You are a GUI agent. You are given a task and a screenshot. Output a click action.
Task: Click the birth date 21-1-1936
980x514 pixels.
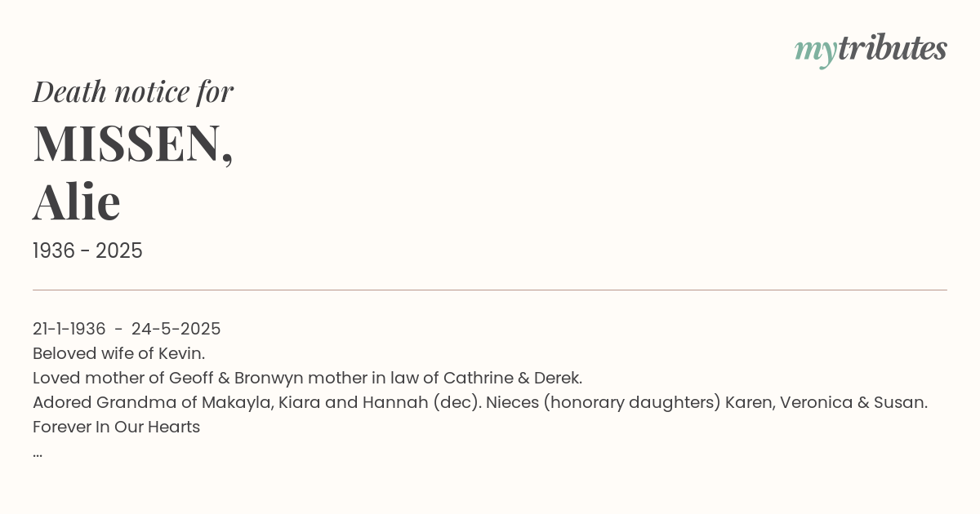[69, 329]
